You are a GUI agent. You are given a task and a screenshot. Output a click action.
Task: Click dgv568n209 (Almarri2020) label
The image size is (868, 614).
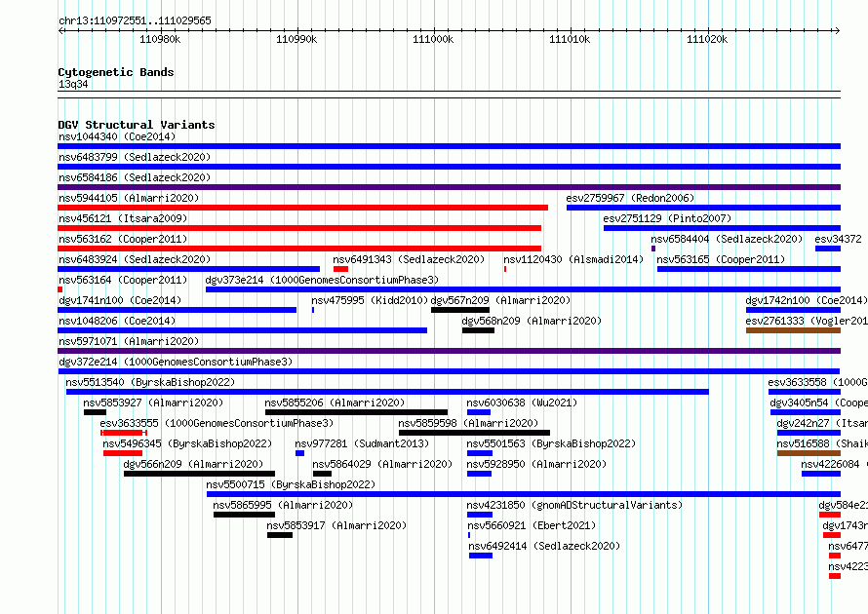click(x=532, y=321)
